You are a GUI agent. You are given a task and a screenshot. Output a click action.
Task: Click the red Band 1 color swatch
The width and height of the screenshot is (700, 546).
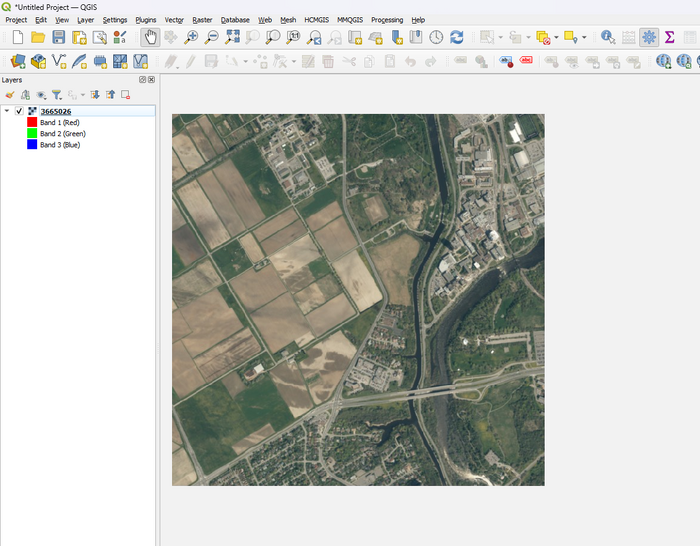tap(32, 122)
